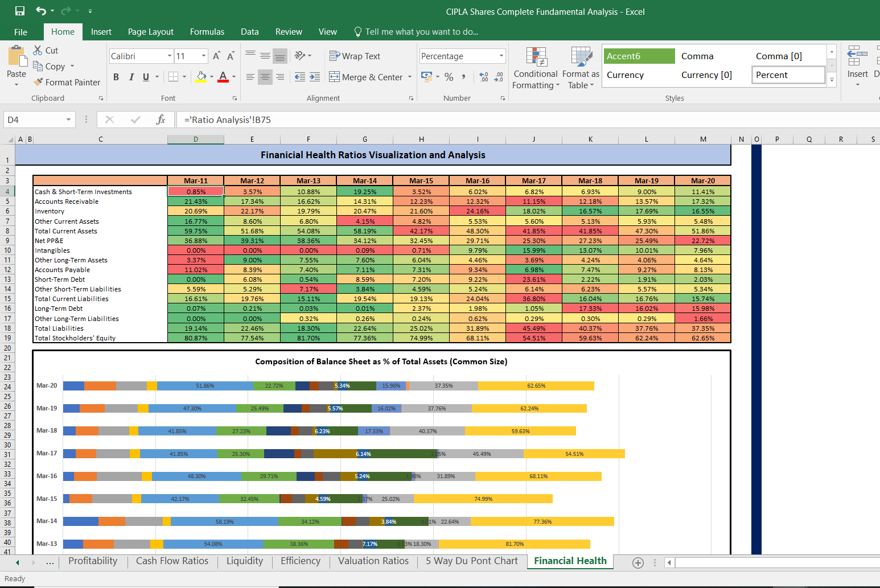Apply Accounting number format icon

426,76
